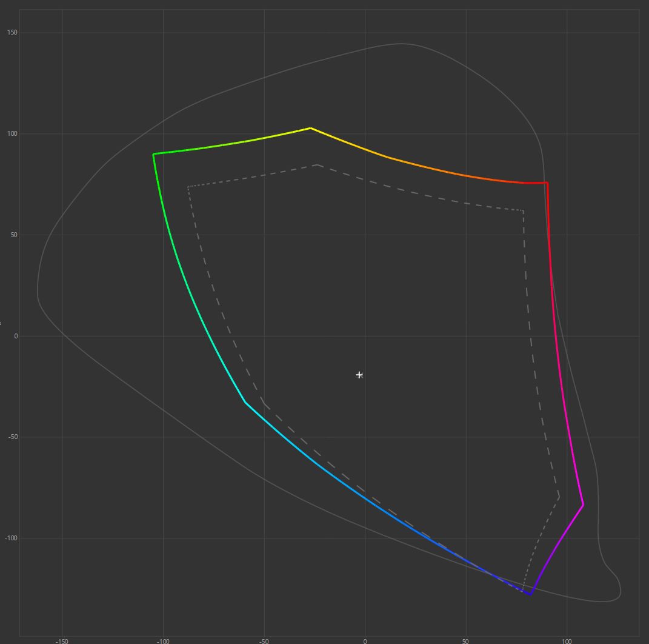
Task: Click the red top-right corner of the gamut
Action: pyautogui.click(x=547, y=183)
